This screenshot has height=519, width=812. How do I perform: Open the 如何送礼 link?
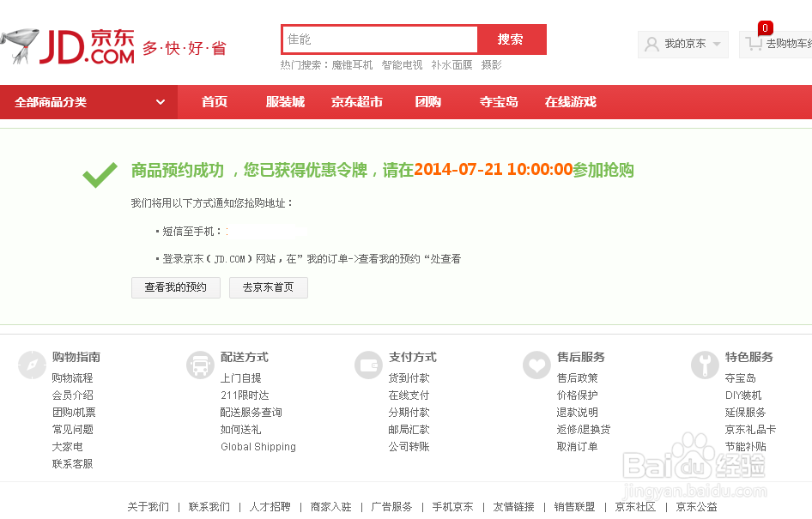pos(241,430)
